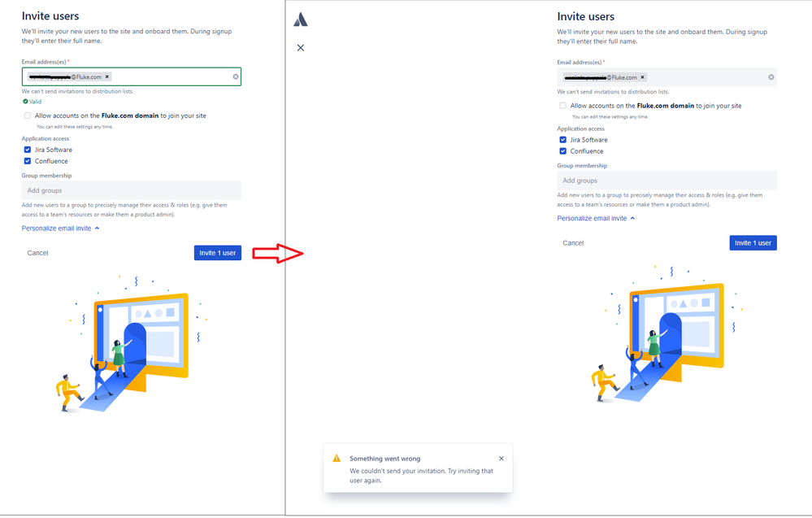812x518 pixels.
Task: Uncheck Jira Software in left panel
Action: coord(28,150)
